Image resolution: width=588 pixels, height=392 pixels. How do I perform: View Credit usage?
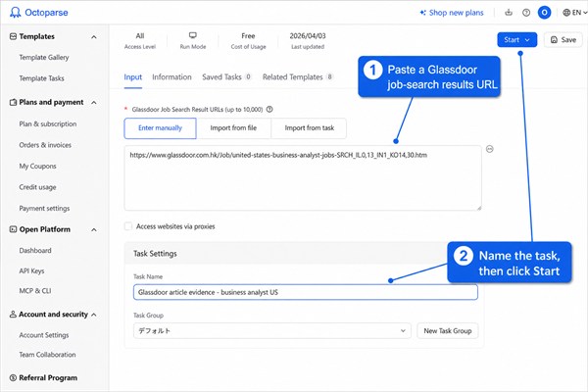(x=37, y=187)
